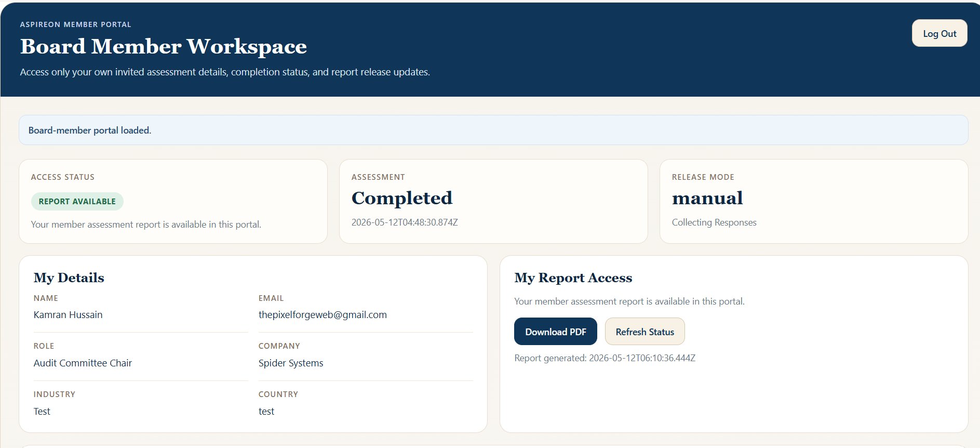Click the Collecting Responses text
The height and width of the screenshot is (448, 980).
coord(714,222)
